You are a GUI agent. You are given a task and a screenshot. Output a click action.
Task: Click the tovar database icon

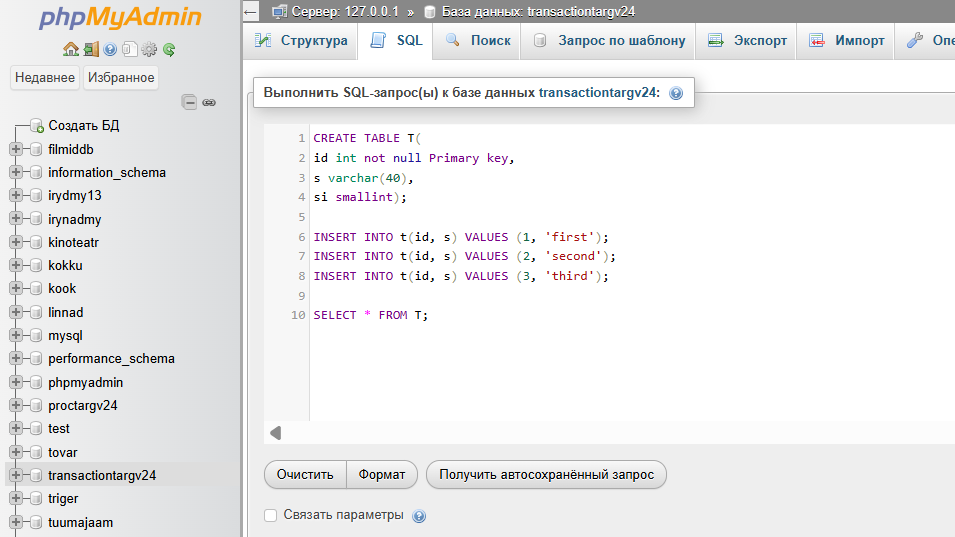36,452
